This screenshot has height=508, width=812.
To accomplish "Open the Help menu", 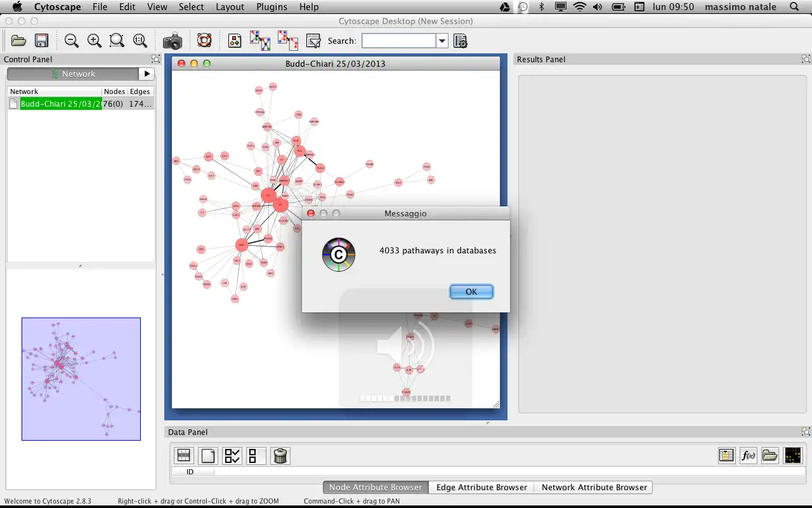I will [309, 7].
